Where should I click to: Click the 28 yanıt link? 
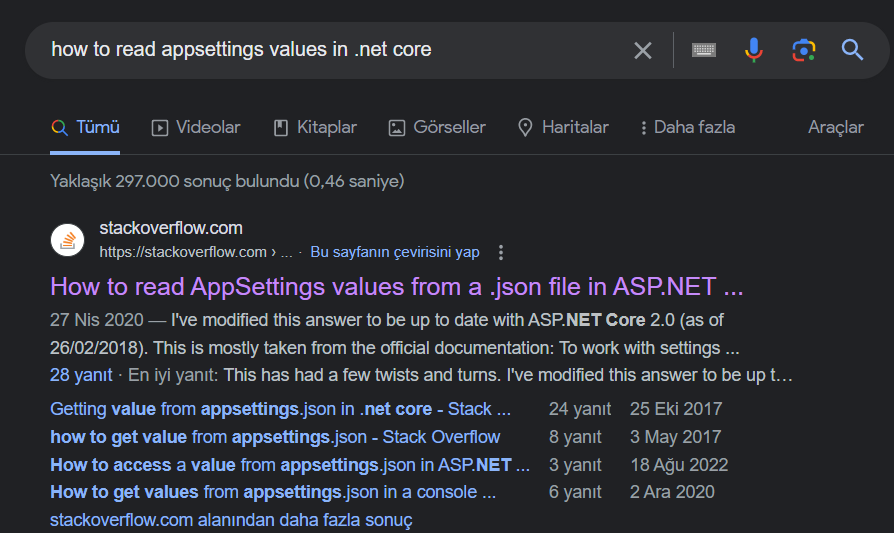pos(81,375)
